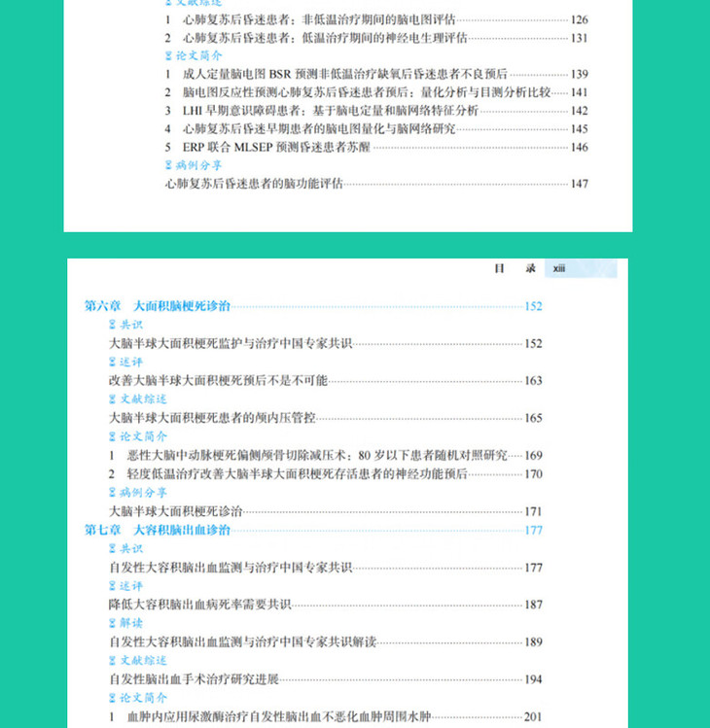The image size is (710, 728).
Task: Click entry '心肺复苏后昏迷早期患者的脑电图量化与脑网络研究'
Action: point(319,128)
